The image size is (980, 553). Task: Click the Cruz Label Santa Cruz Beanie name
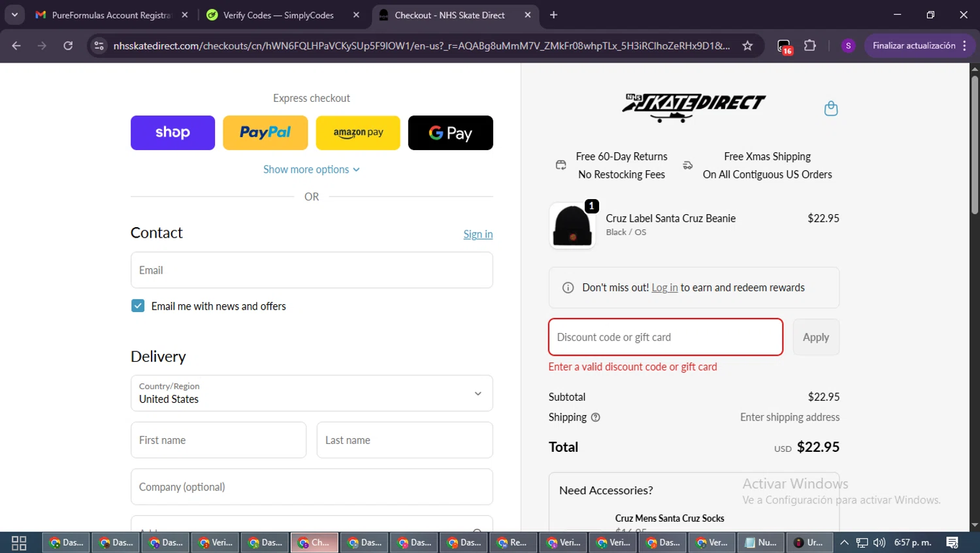(670, 219)
